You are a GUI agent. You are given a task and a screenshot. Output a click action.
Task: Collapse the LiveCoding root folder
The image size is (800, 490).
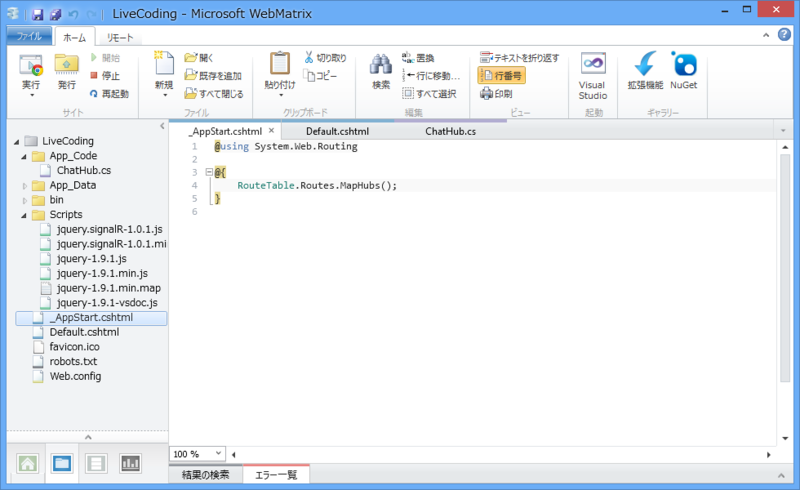point(17,141)
